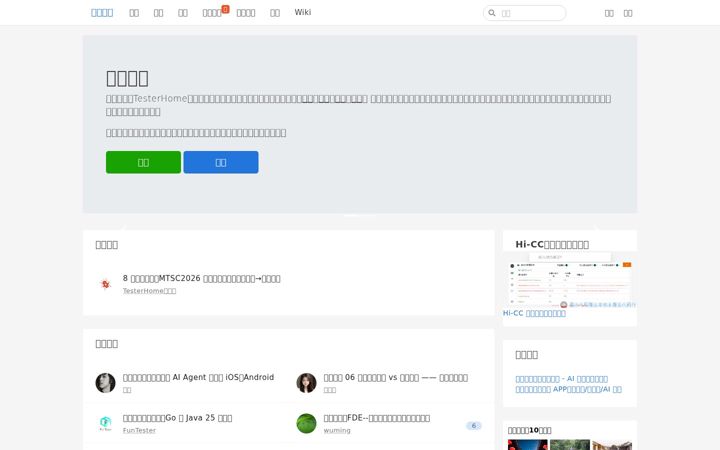Focus the search input field
The width and height of the screenshot is (720, 450).
[x=524, y=13]
